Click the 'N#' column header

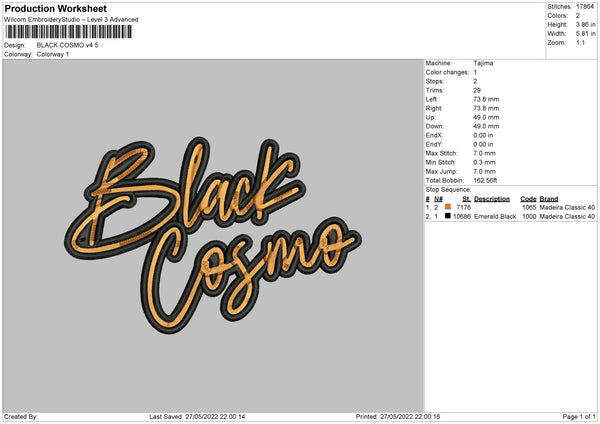(x=439, y=199)
